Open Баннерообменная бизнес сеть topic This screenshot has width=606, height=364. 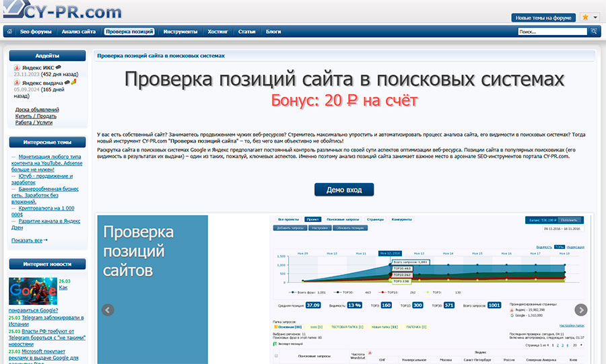(45, 195)
